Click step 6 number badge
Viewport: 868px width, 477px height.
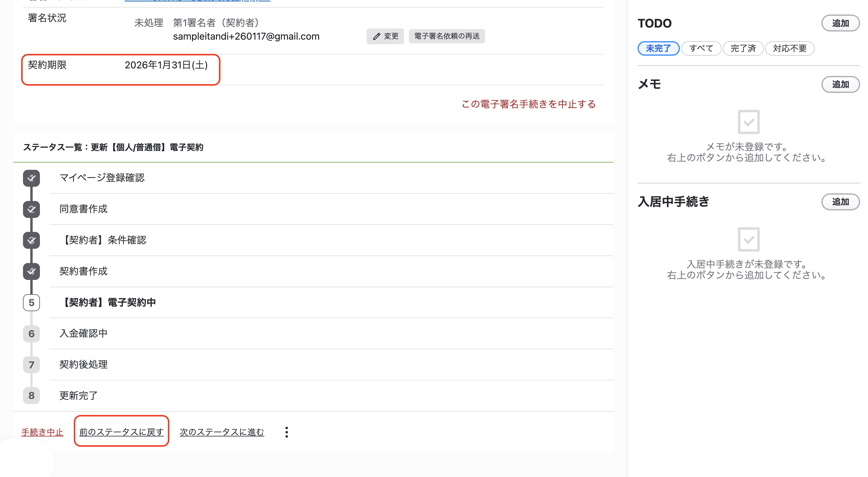[x=31, y=334]
